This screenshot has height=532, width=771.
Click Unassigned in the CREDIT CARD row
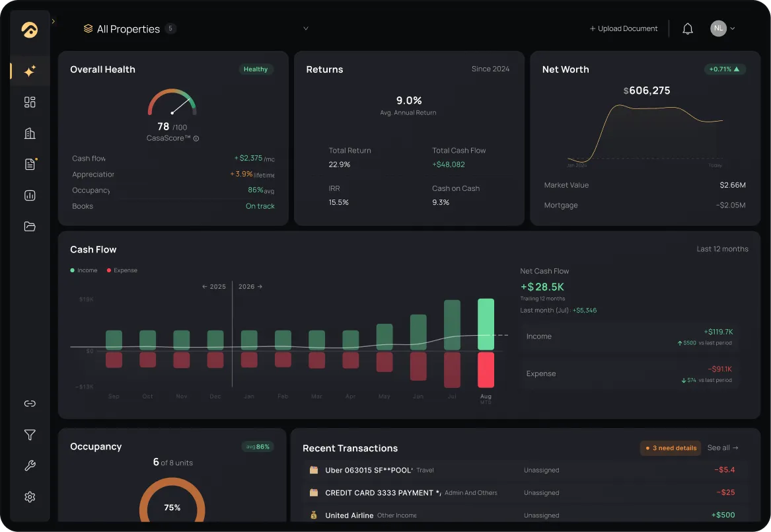coord(541,493)
